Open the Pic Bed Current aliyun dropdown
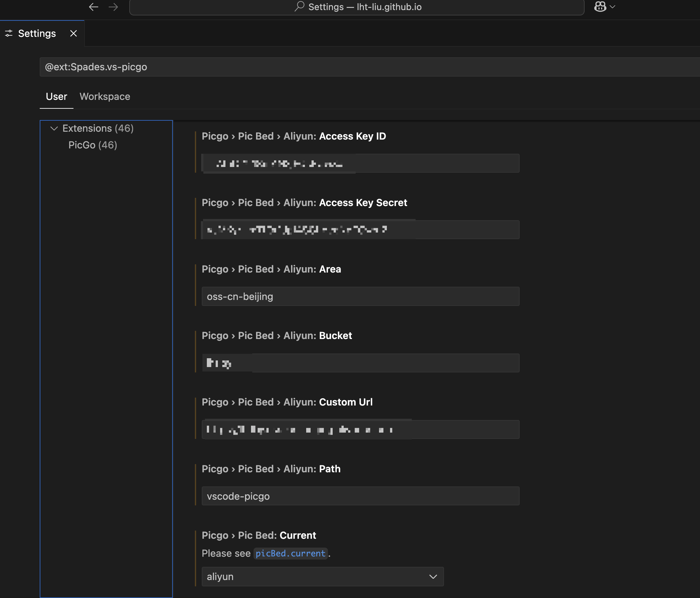 click(323, 577)
